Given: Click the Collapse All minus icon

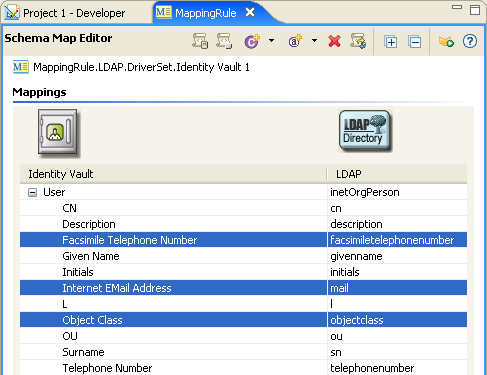Looking at the screenshot, I should click(x=415, y=42).
